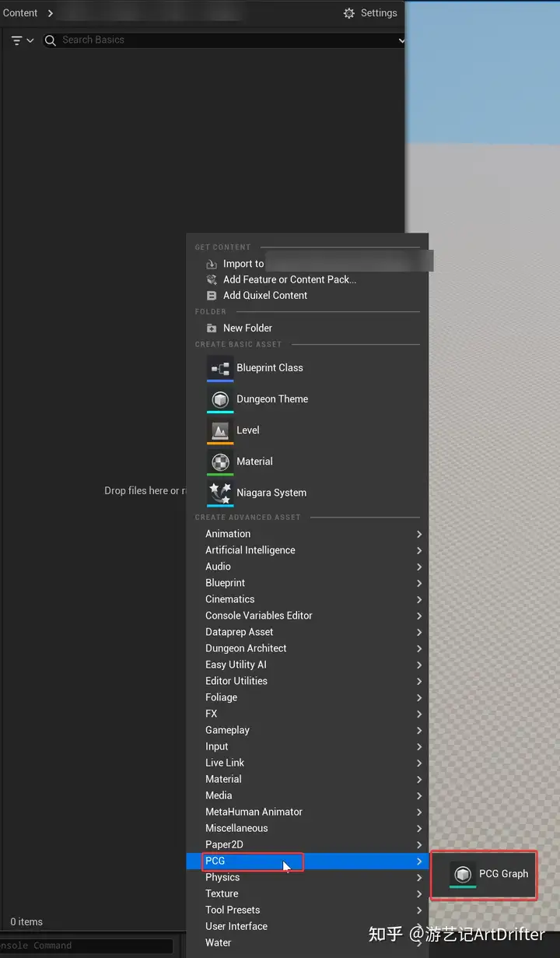
Task: Click the Add Feature or Content Pack icon
Action: [212, 279]
